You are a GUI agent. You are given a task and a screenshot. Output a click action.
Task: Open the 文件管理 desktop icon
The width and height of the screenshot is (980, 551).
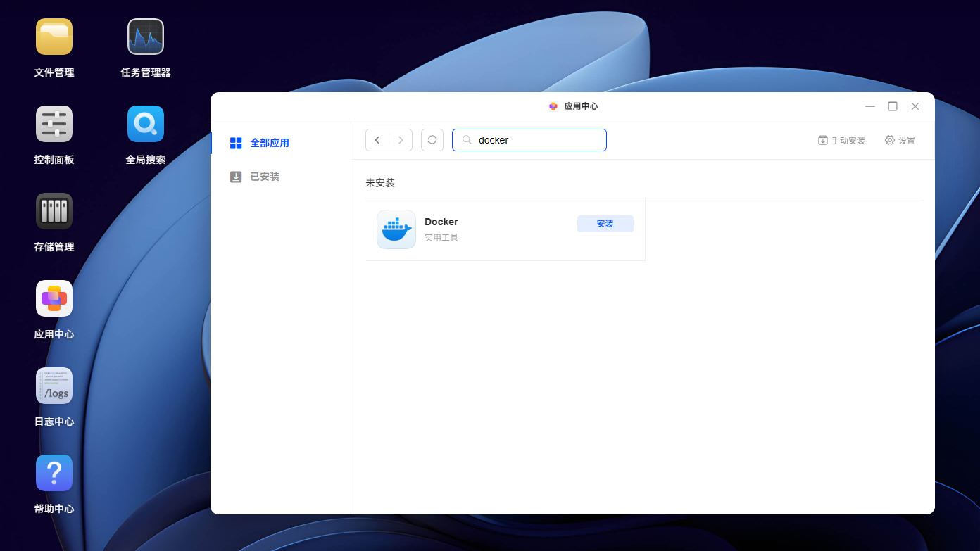54,37
